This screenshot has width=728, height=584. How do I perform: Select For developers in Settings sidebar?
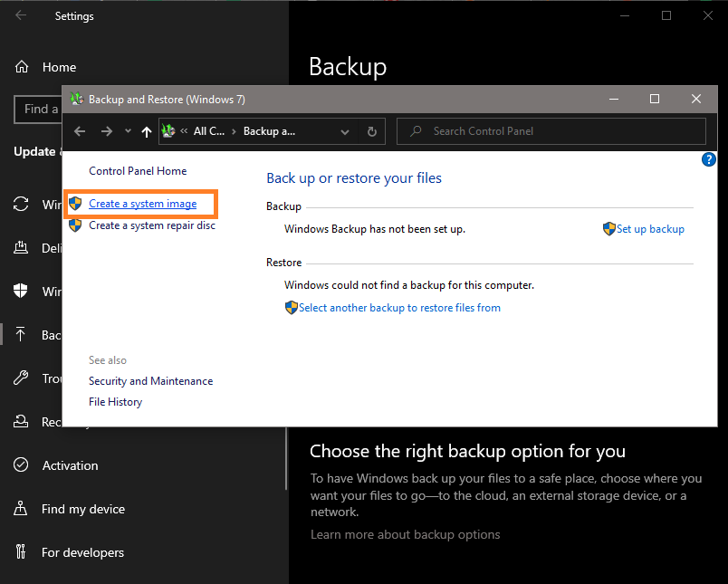click(82, 552)
